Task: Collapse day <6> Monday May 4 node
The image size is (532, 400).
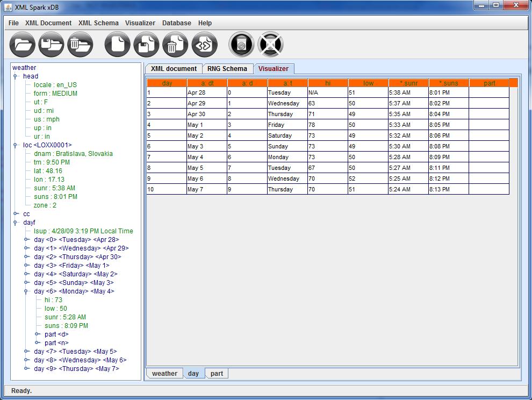Action: [x=26, y=292]
